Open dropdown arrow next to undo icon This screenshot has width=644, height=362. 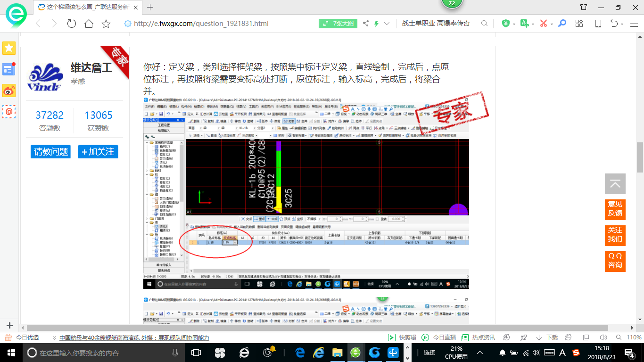(x=622, y=24)
